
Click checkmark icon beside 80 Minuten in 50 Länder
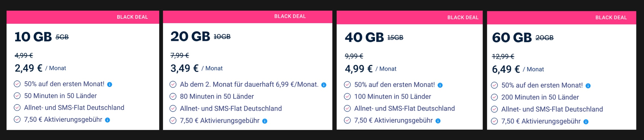[173, 96]
